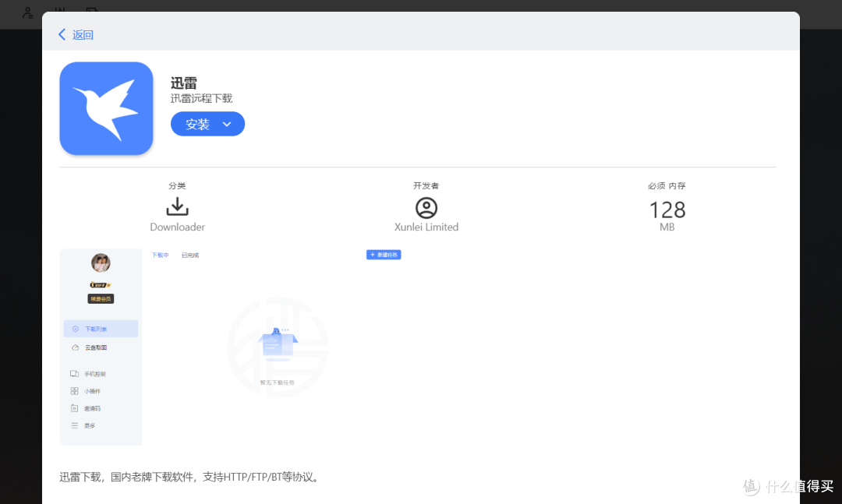The width and height of the screenshot is (842, 504).
Task: Expand the dropdown arrow beside 安装
Action: 227,124
